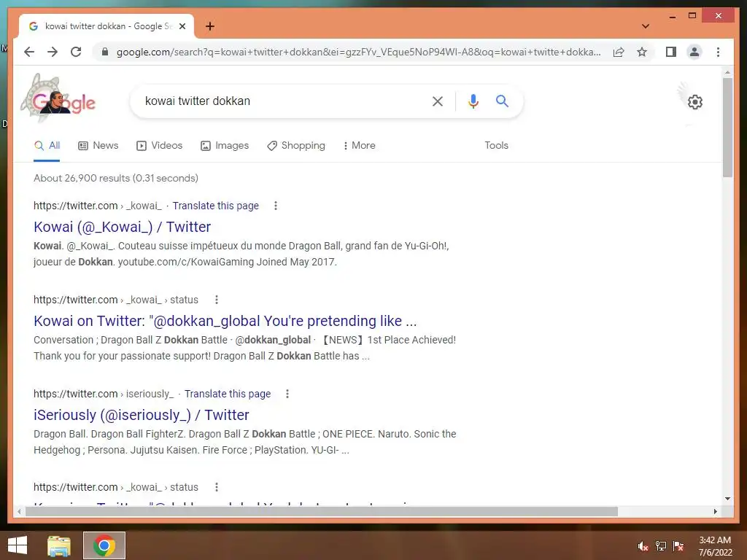Expand the More search filters menu

[359, 146]
